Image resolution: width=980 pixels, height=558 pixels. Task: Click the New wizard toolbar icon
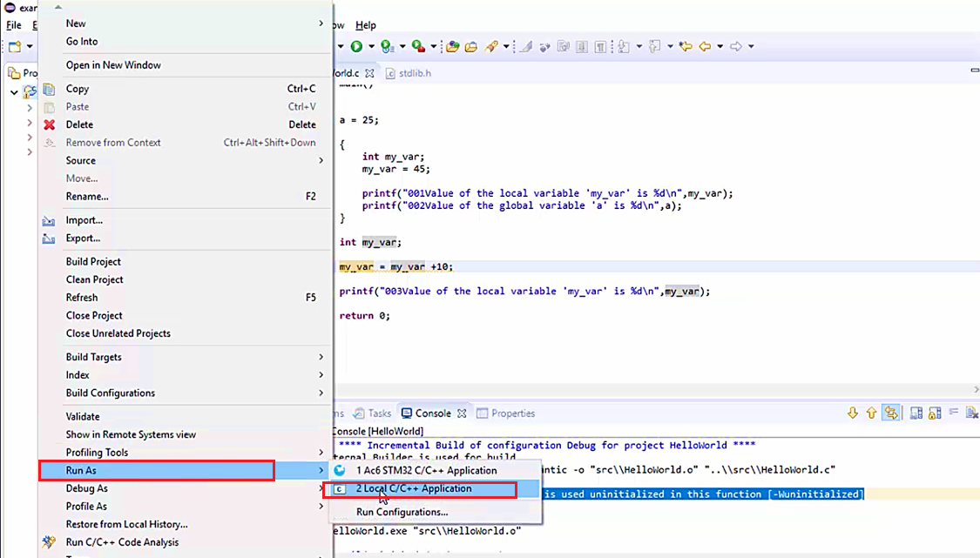(x=15, y=46)
